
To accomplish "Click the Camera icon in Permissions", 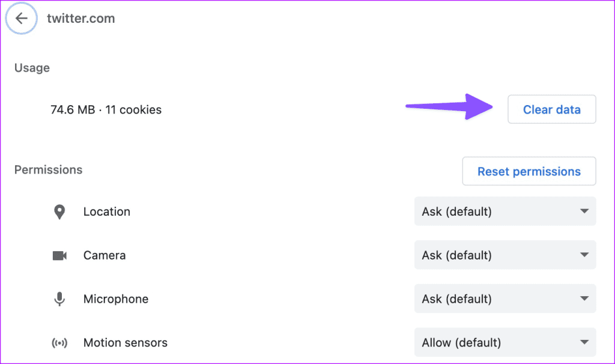I will tap(59, 256).
